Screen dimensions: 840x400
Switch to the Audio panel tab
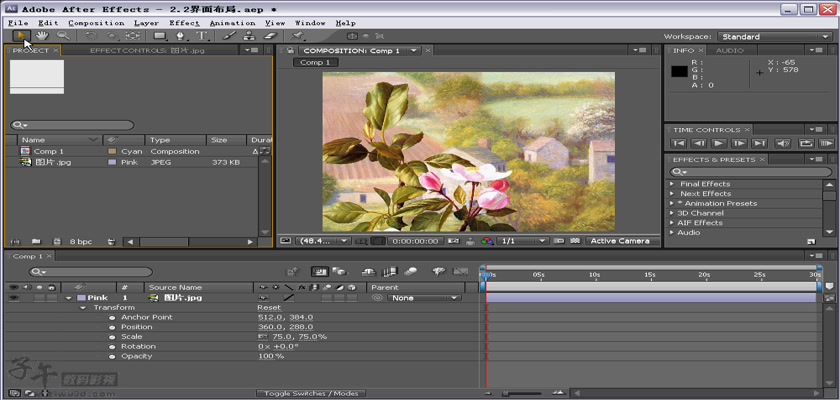pos(730,50)
